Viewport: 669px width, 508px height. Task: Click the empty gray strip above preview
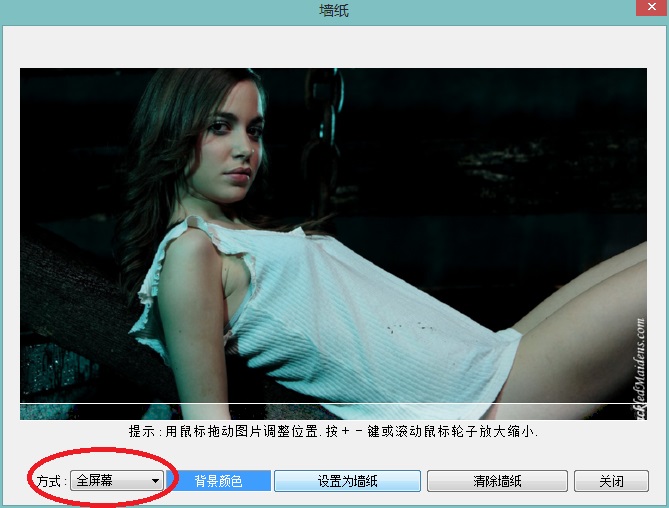point(333,47)
